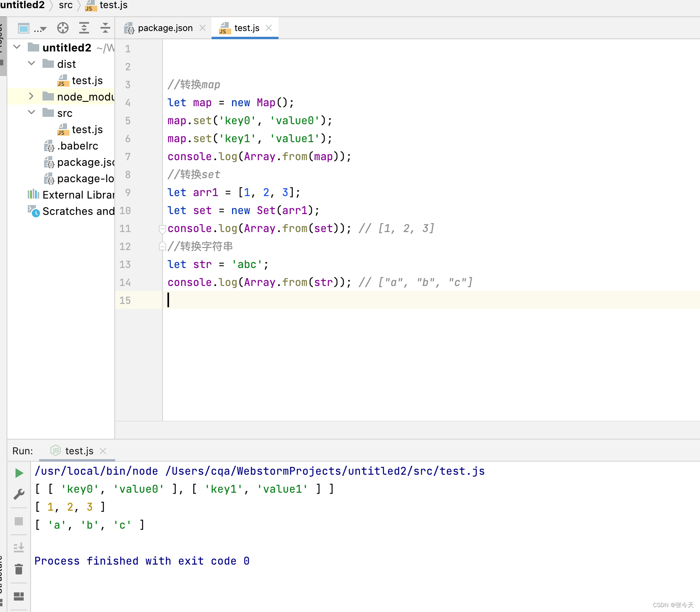Close the test.js editor tab
Image resolution: width=700 pixels, height=612 pixels.
coord(269,28)
